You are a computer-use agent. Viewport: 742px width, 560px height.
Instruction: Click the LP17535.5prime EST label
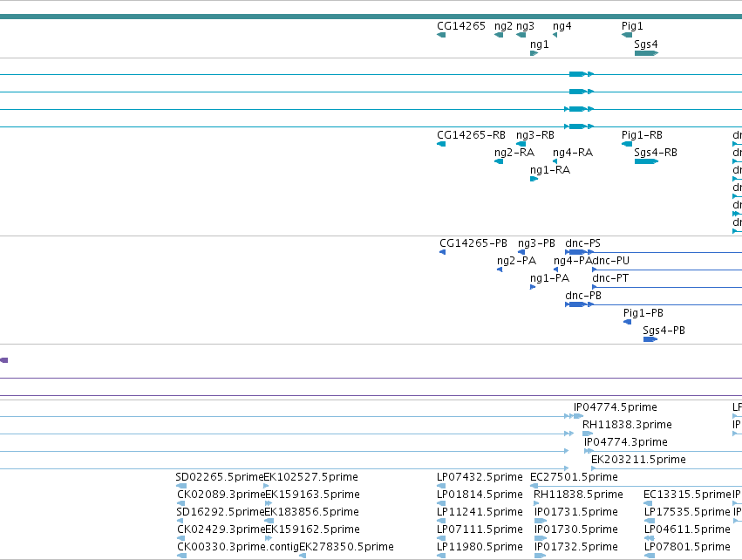pos(688,512)
